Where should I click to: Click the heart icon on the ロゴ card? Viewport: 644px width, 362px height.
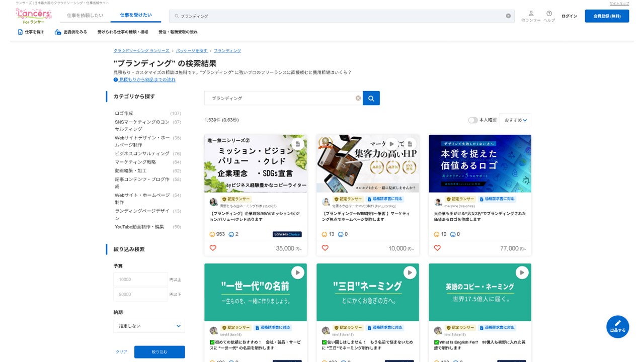coord(437,248)
